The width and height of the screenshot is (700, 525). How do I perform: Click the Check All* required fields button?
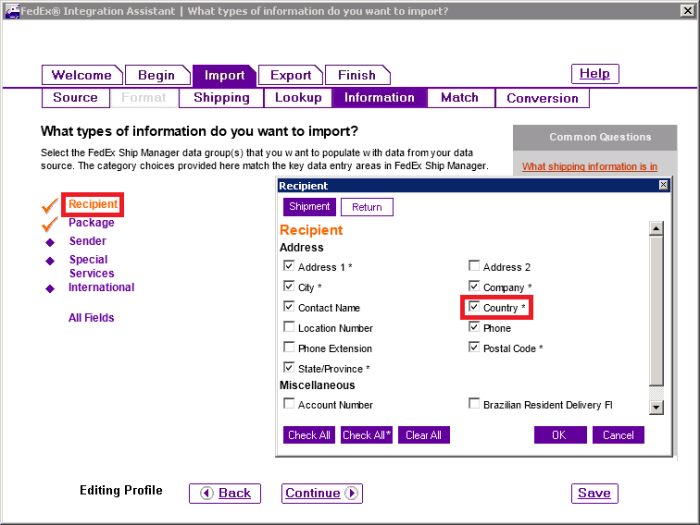[x=367, y=435]
